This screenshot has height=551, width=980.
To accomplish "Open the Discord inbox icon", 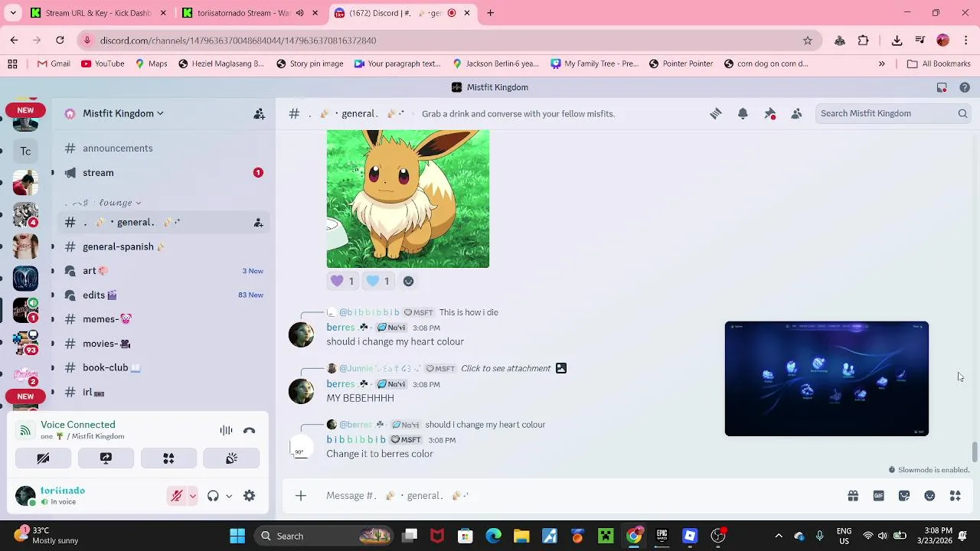I will [942, 87].
